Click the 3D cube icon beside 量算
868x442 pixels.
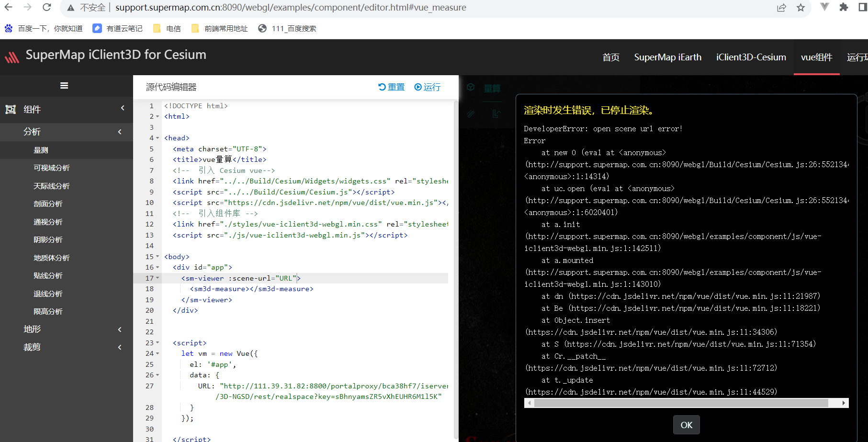[471, 87]
